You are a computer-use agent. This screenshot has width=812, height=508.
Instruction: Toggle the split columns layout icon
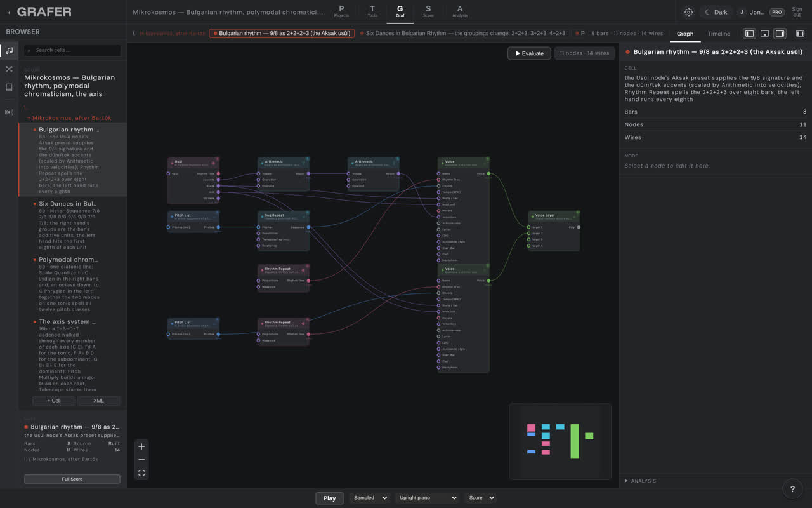[800, 34]
